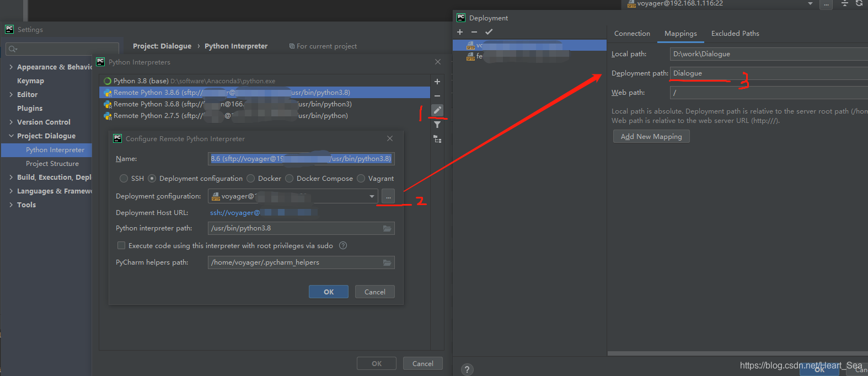Remove deployment server with minus icon
868x376 pixels.
474,32
